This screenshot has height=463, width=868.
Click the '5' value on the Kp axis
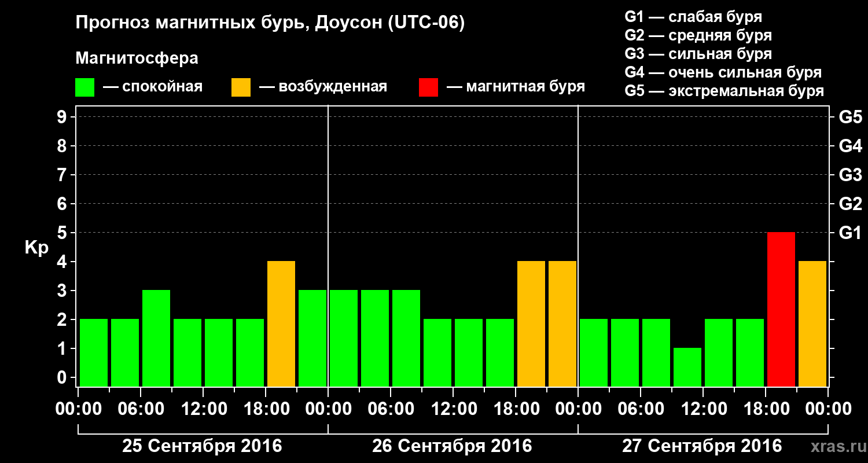pos(63,233)
